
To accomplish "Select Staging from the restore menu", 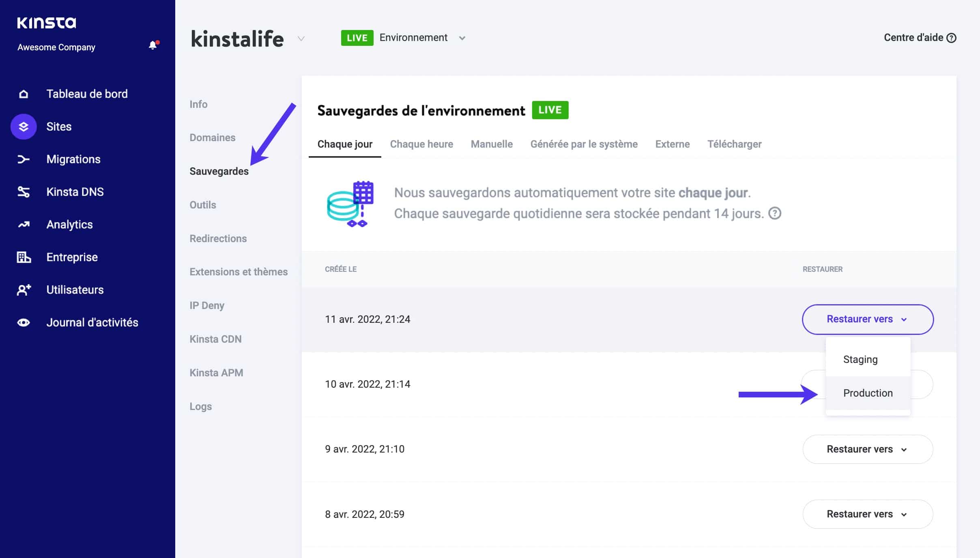I will (861, 359).
